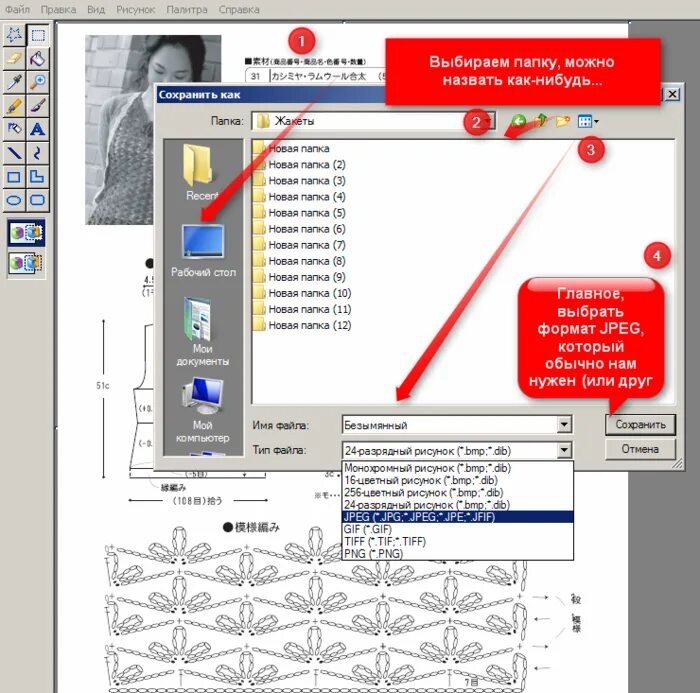
Task: Choose opaque selection mode option
Action: tap(26, 233)
